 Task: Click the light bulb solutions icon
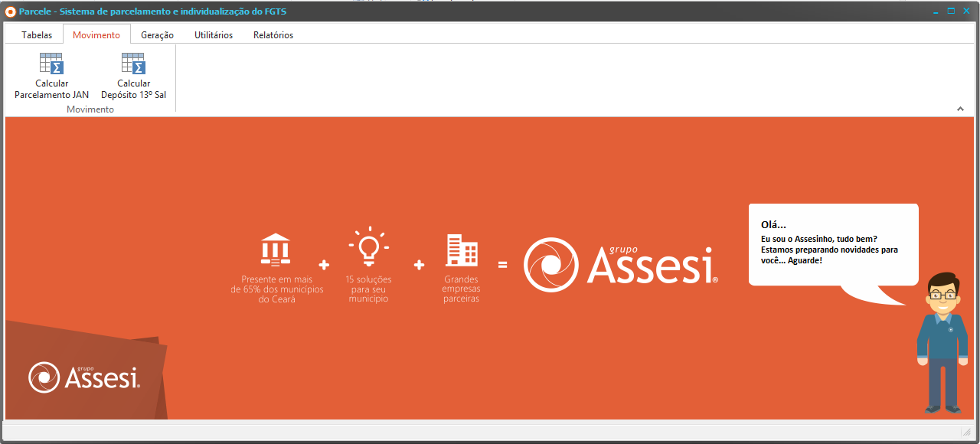(x=368, y=246)
